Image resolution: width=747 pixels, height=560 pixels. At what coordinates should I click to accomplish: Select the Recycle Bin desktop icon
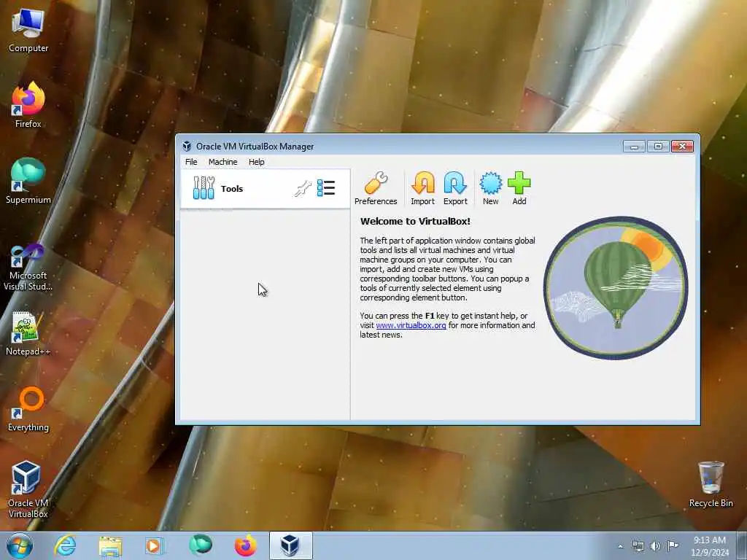point(711,484)
